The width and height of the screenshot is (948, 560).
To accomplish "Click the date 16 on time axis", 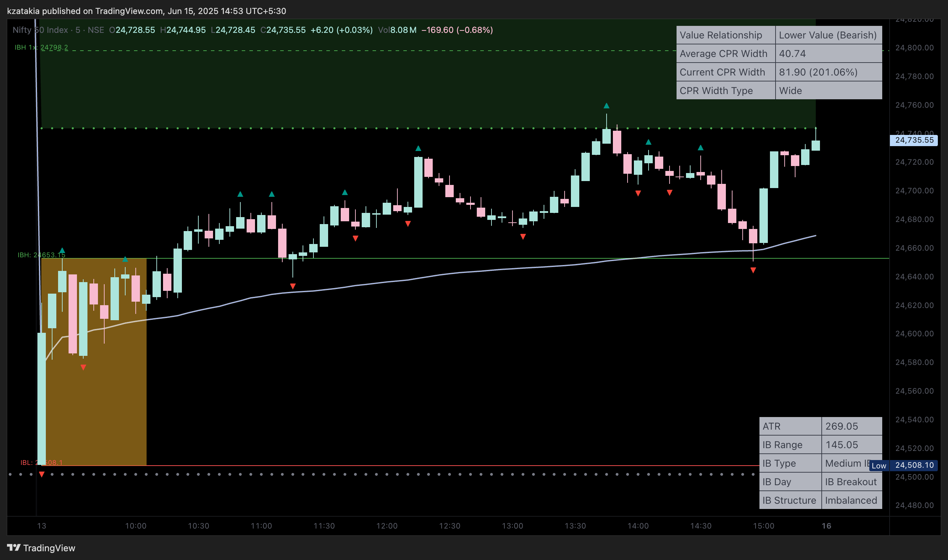I will click(x=826, y=526).
